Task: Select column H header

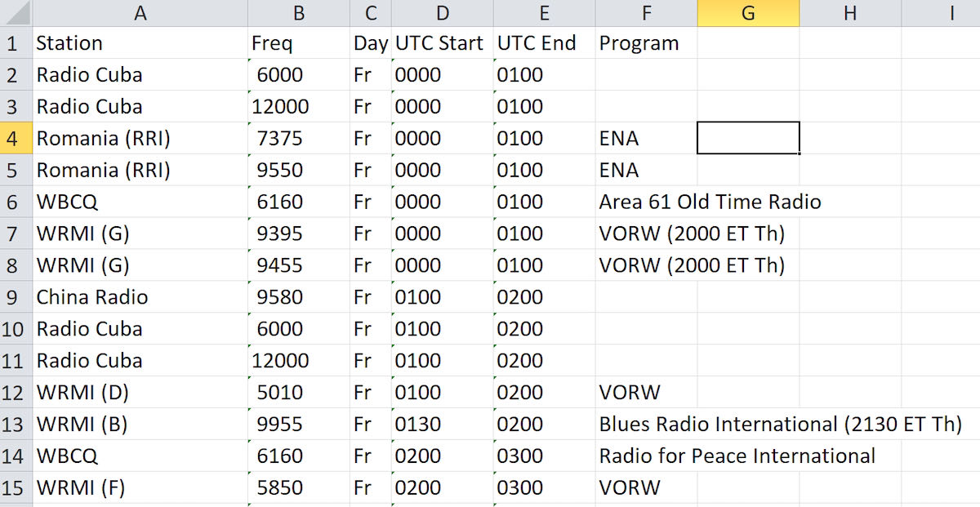Action: point(850,13)
